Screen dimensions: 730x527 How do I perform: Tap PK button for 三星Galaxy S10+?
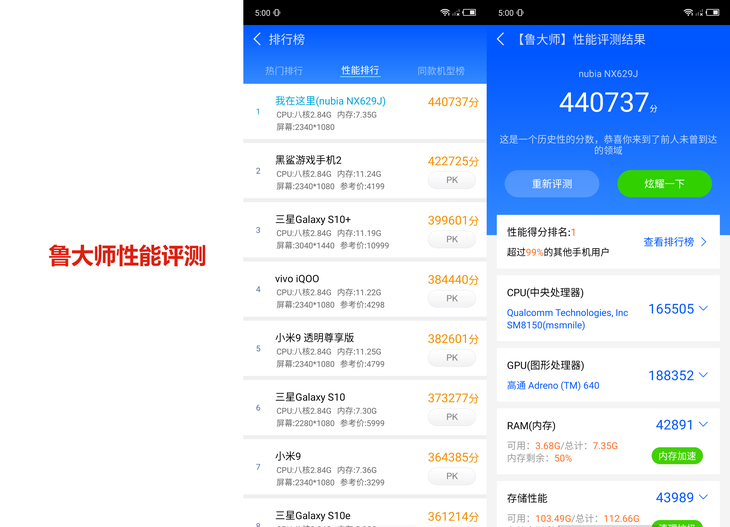point(452,239)
